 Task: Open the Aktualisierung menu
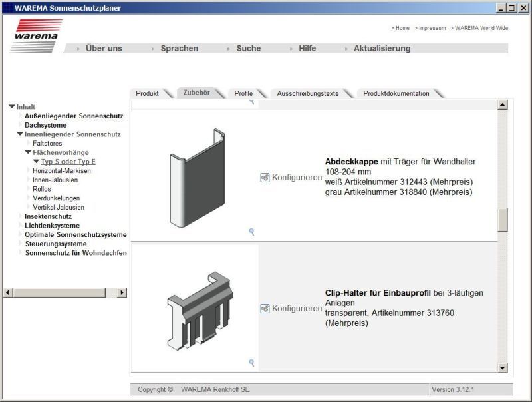pyautogui.click(x=382, y=48)
